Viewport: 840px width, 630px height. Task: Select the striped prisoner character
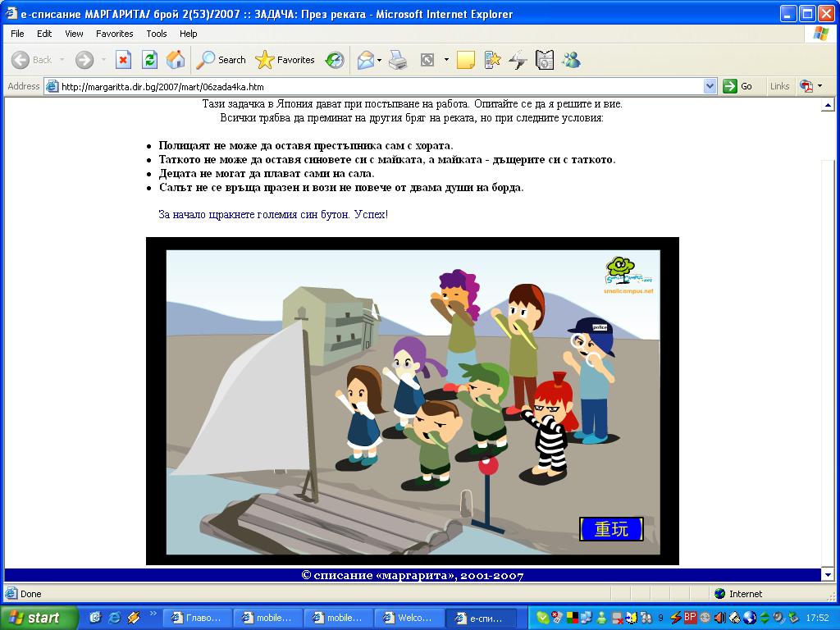tap(549, 428)
